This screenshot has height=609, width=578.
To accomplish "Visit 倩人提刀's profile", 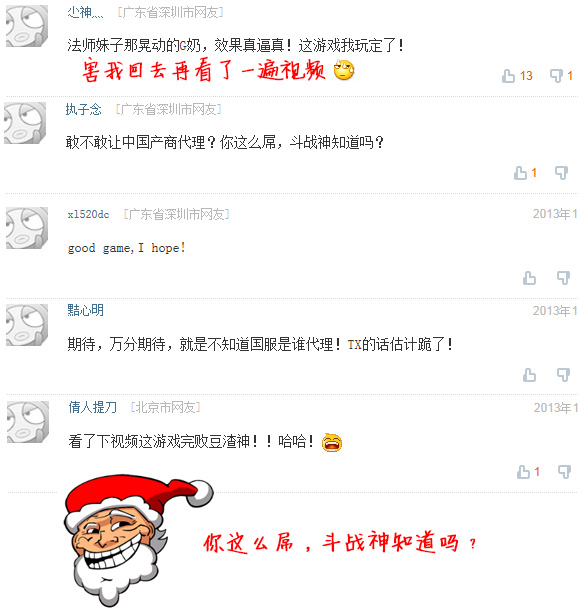I will [x=92, y=407].
